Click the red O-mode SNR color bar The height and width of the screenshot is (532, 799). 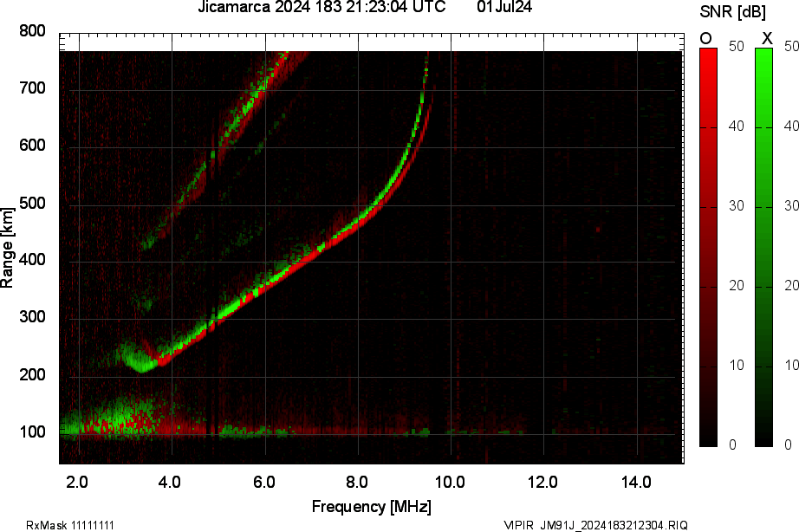pos(708,247)
